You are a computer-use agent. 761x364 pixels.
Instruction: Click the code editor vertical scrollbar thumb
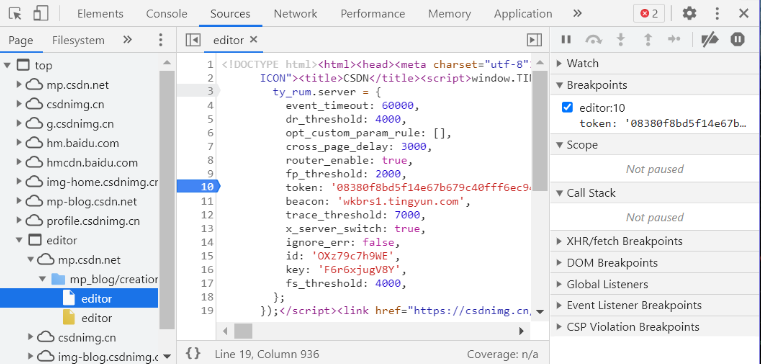(x=540, y=131)
